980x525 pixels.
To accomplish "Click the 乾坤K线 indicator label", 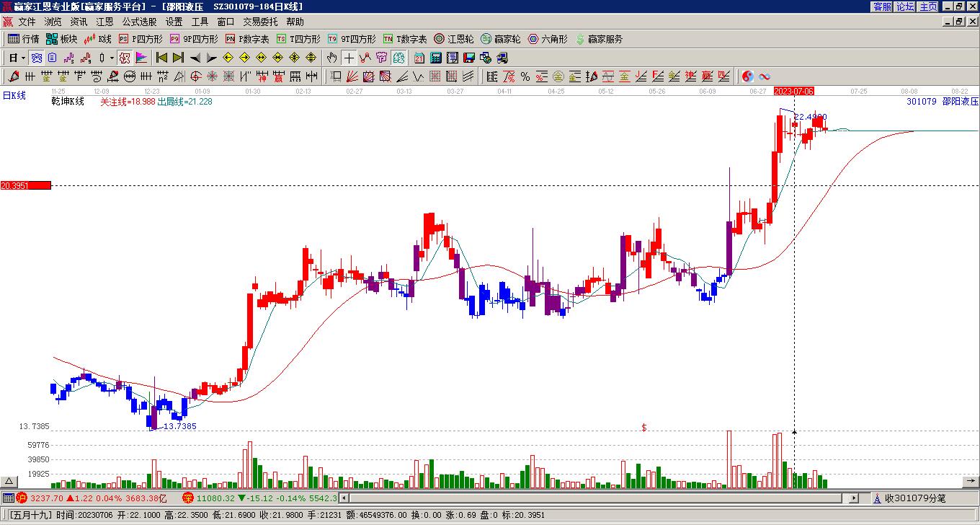I will 68,102.
